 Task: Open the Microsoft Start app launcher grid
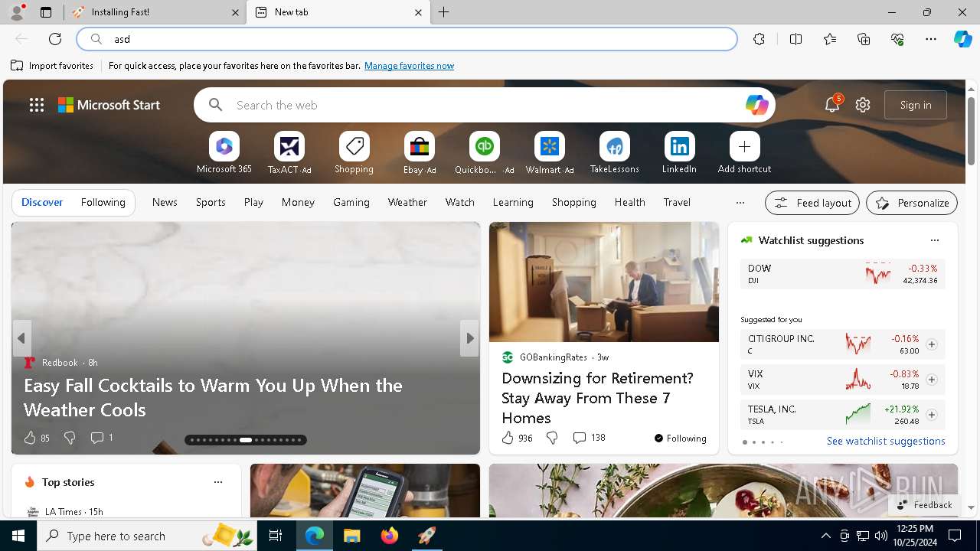point(37,105)
